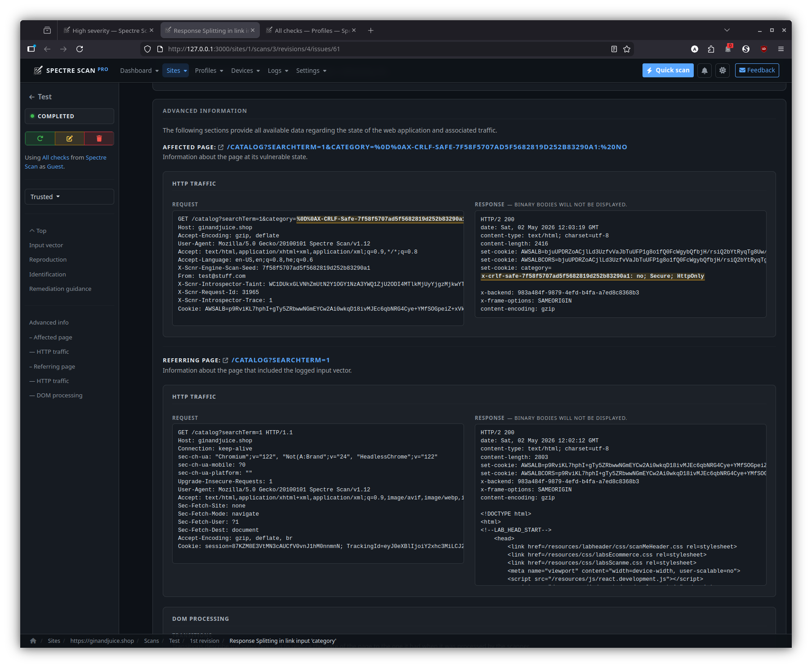Open browser extensions puzzle icon
The width and height of the screenshot is (812, 668).
point(711,49)
